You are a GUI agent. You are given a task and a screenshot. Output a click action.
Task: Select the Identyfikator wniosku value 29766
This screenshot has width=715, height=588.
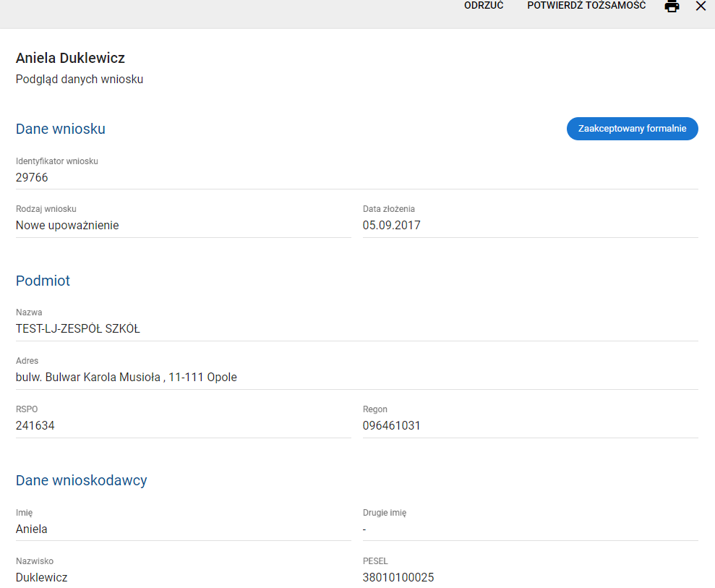click(x=32, y=177)
